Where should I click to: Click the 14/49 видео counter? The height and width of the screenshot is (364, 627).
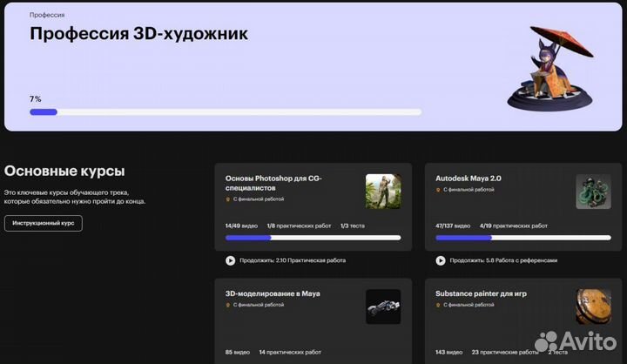pyautogui.click(x=241, y=226)
